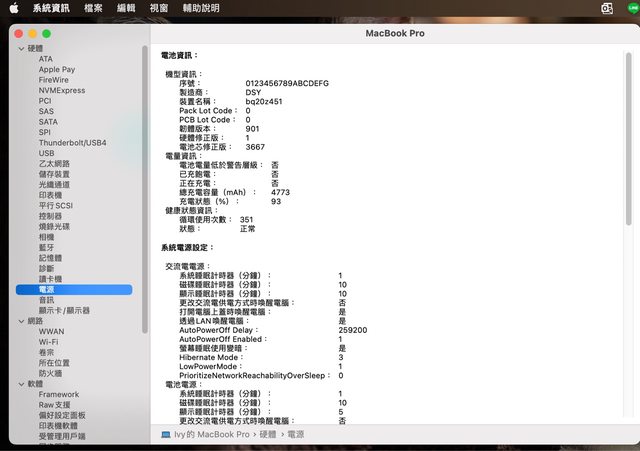Click 電源 in the path bar
This screenshot has width=640, height=451.
coord(296,435)
